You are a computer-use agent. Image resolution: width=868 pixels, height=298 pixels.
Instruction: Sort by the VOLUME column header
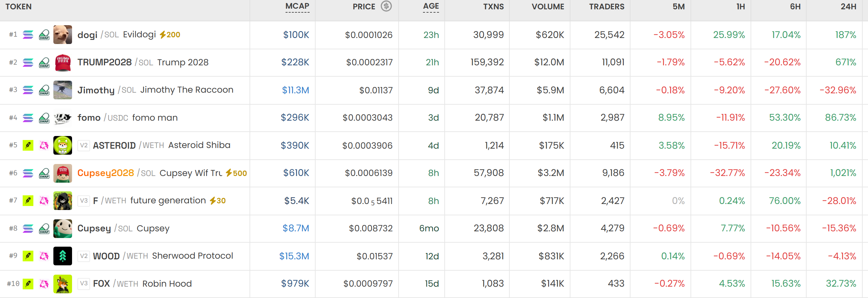pos(548,6)
